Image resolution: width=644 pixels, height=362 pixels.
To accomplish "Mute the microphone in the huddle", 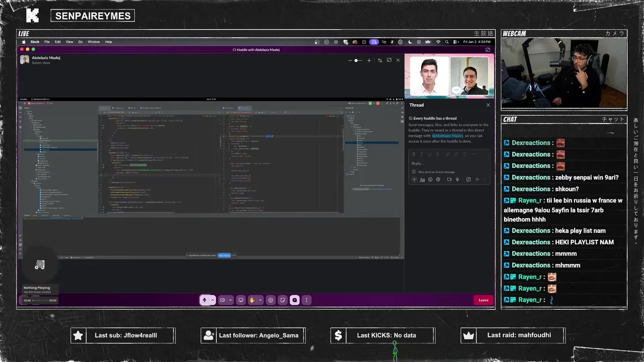I will pyautogui.click(x=204, y=300).
